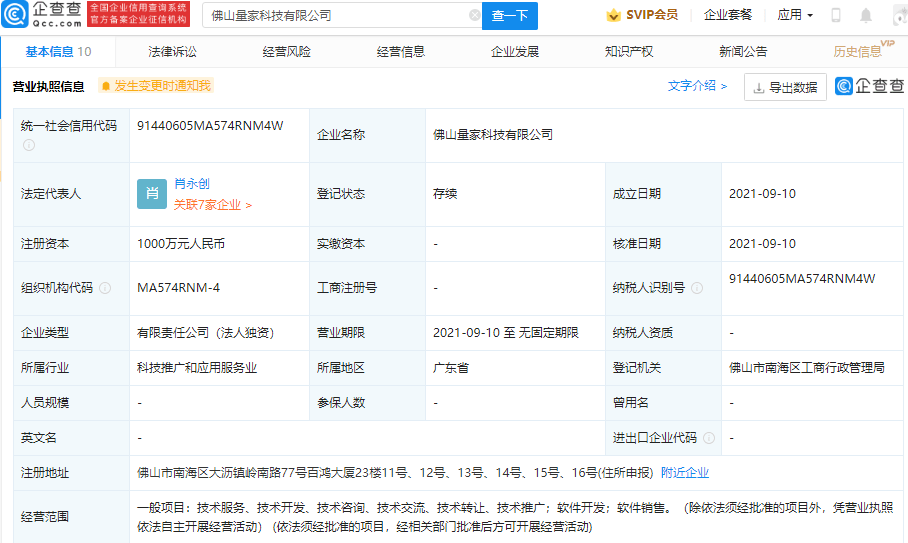This screenshot has width=908, height=543.
Task: Click help icon next to 进出口企业代码
Action: point(708,438)
